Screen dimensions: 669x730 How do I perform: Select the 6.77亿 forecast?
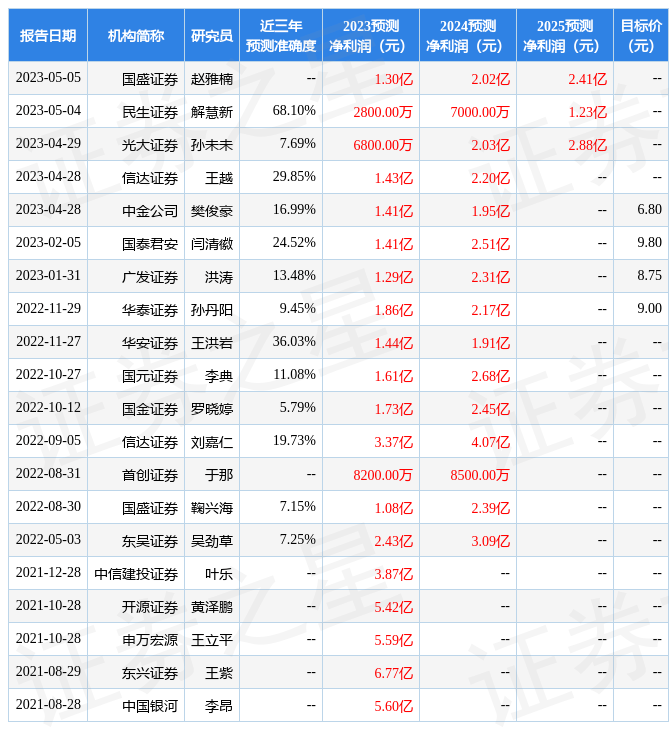point(394,674)
